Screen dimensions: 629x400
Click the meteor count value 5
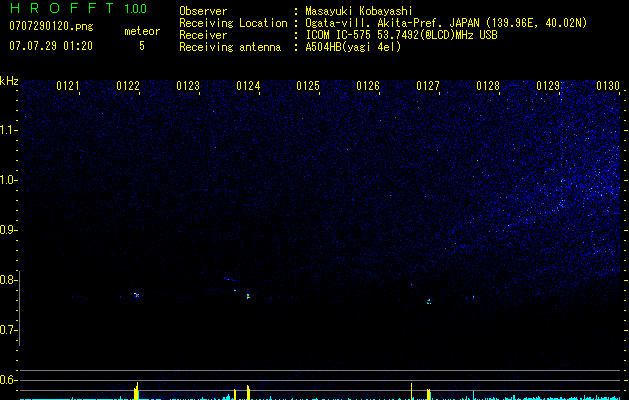142,46
